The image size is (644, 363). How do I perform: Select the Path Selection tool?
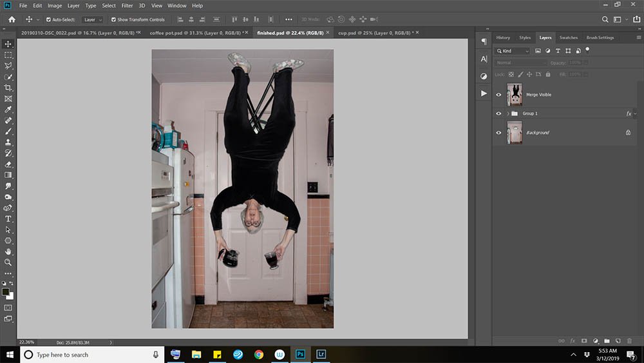[x=8, y=230]
